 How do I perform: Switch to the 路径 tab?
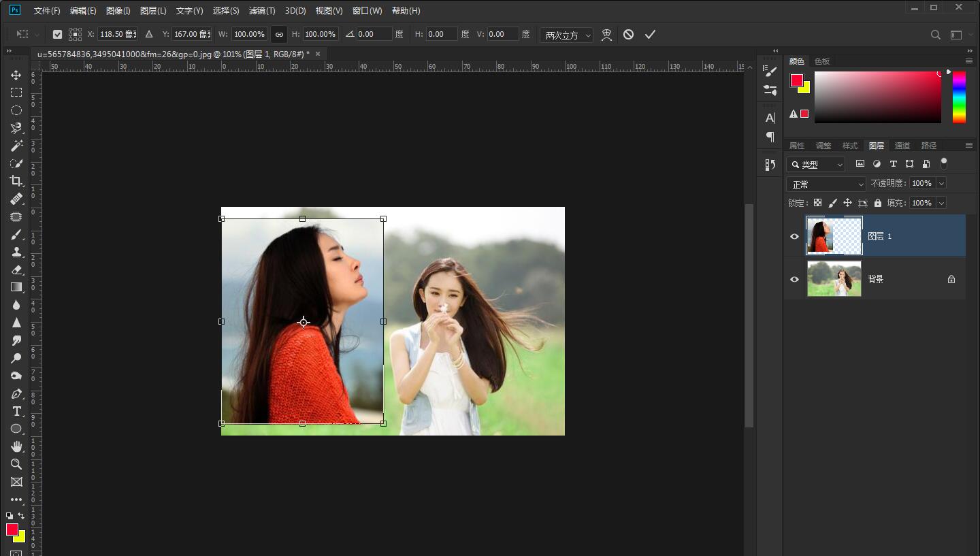pyautogui.click(x=929, y=146)
